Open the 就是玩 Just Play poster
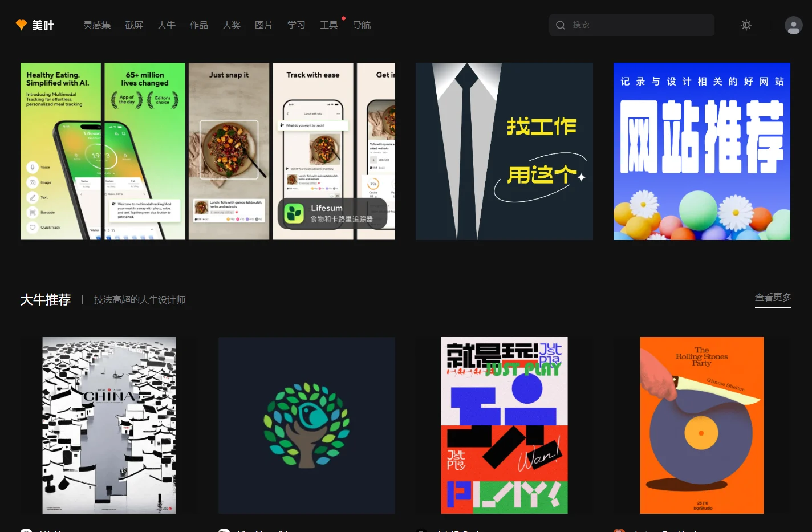Image resolution: width=812 pixels, height=532 pixels. pyautogui.click(x=504, y=425)
